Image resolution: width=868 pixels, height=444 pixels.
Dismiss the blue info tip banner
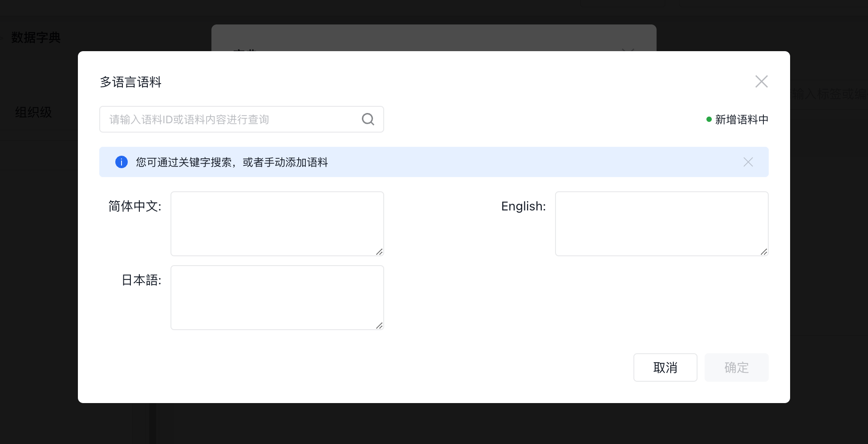pos(748,162)
